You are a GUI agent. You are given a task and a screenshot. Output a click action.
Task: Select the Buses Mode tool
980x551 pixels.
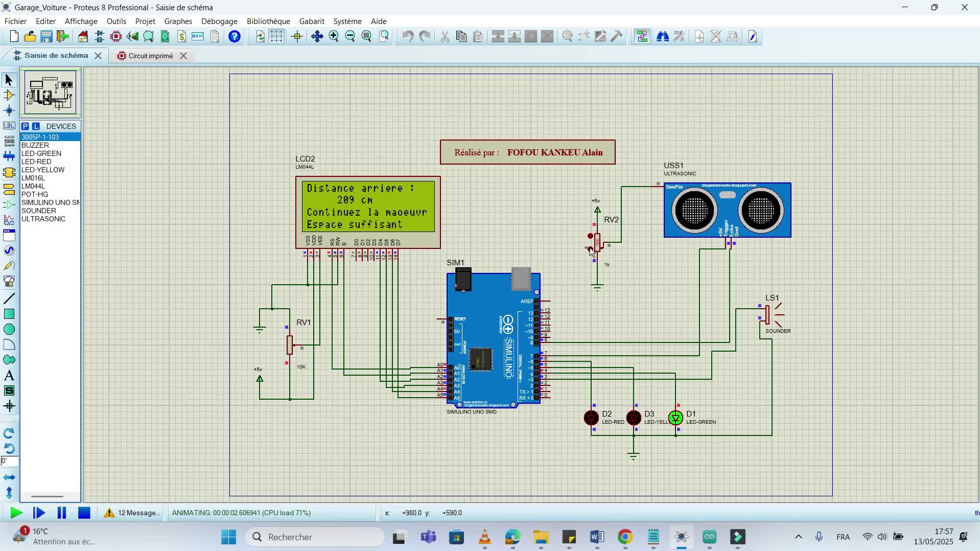pos(9,156)
